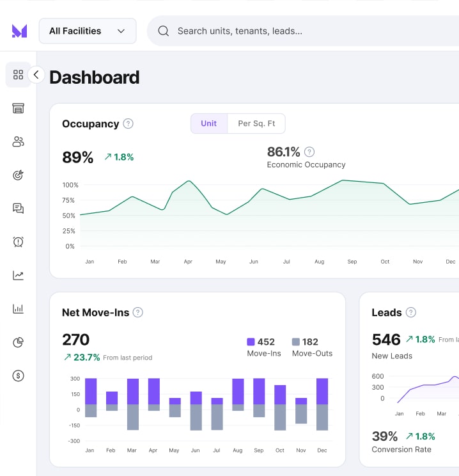The image size is (459, 476).
Task: Click the 546 New Leads value
Action: coord(386,340)
